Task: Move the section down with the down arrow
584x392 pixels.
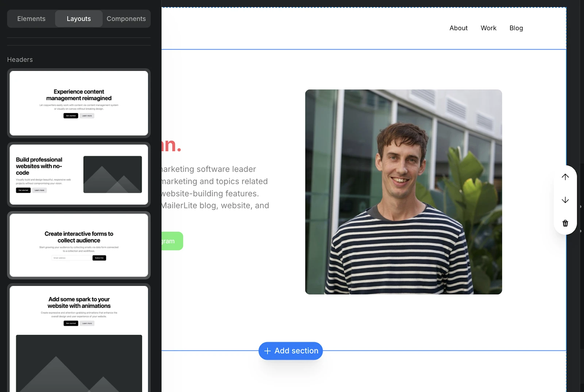Action: 565,200
